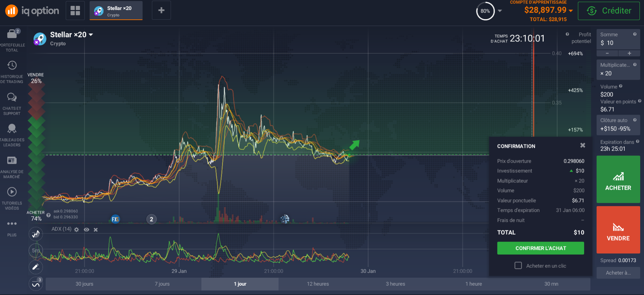Click the Somme help question icon
644x295 pixels.
coord(635,34)
